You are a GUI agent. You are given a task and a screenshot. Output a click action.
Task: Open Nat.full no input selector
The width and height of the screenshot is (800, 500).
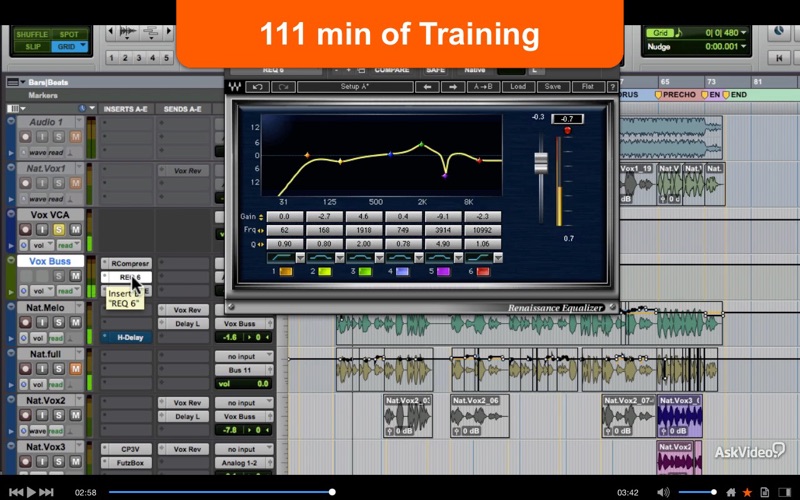pyautogui.click(x=244, y=356)
